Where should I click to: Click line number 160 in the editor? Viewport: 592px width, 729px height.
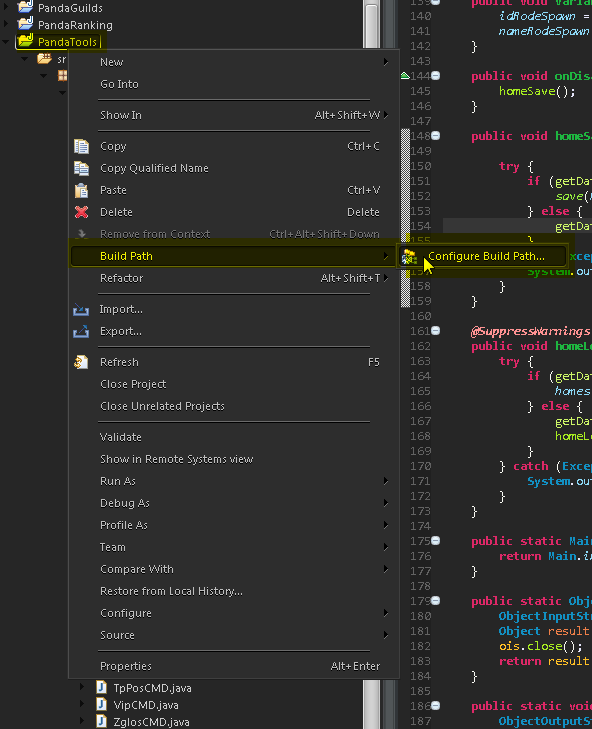(x=420, y=316)
